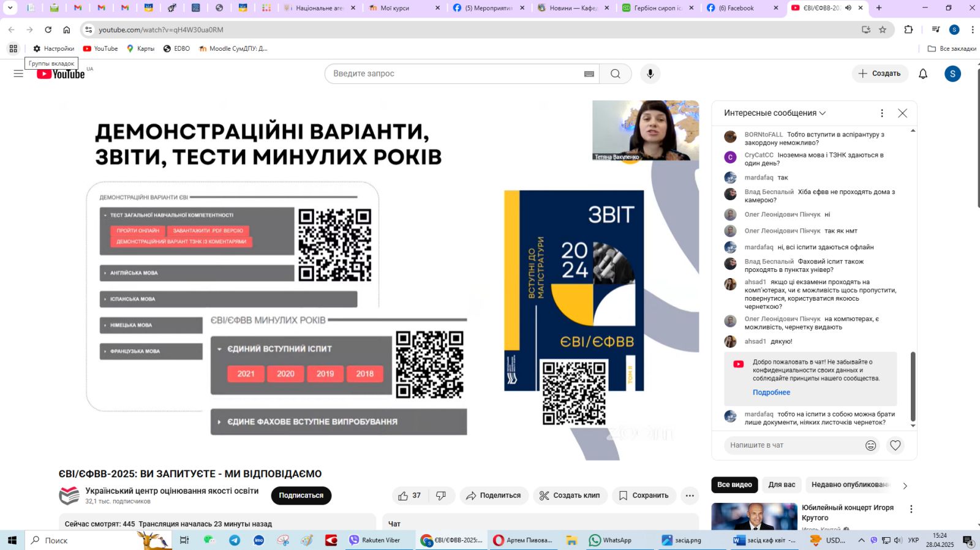
Task: Open Telegram from taskbar
Action: point(235,540)
